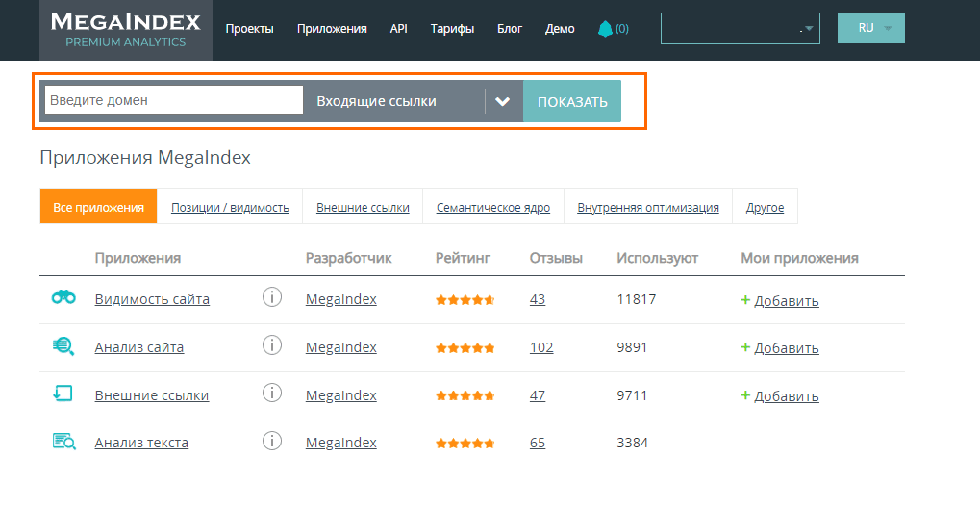Open the Анализ текста application link

click(x=141, y=443)
